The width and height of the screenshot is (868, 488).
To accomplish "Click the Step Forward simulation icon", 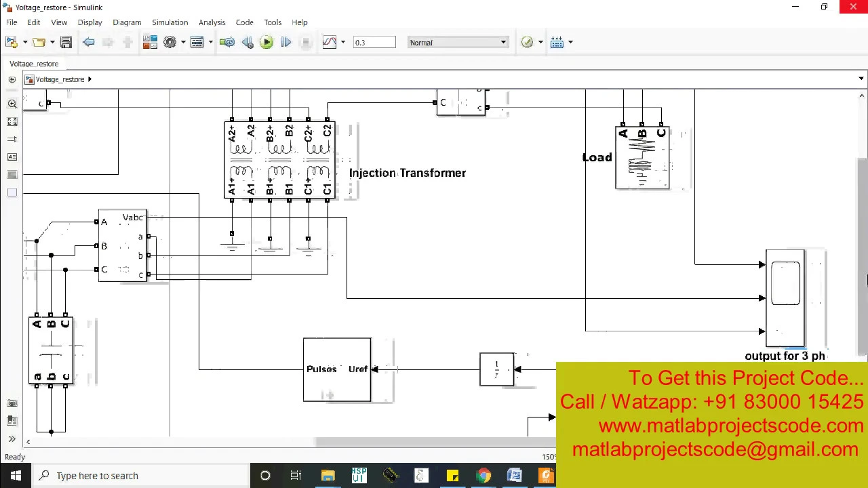I will coord(285,43).
